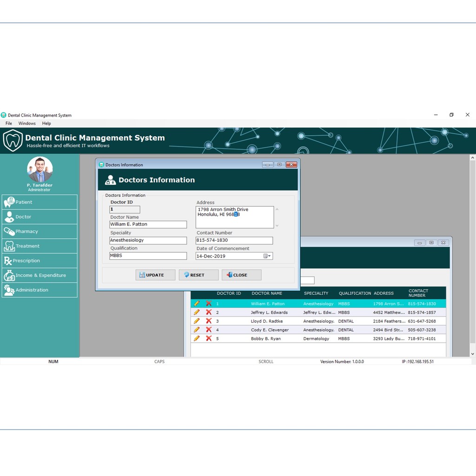The image size is (476, 476).
Task: Click address cell 2184 Feathers...
Action: (x=389, y=321)
